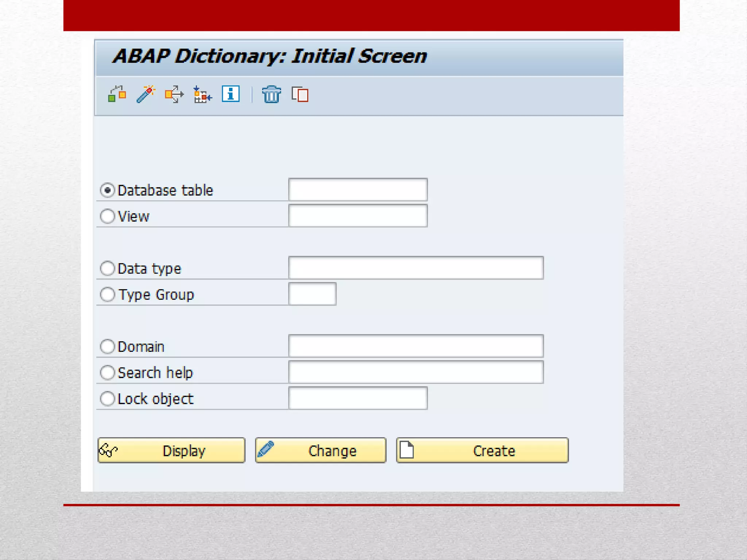Choose the Data type radio option
Screen dimensions: 747x560
(108, 268)
